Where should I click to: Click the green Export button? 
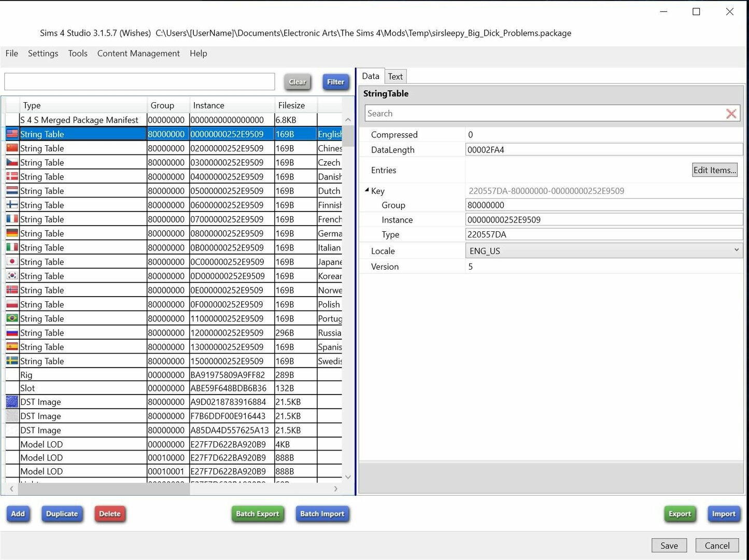[680, 514]
